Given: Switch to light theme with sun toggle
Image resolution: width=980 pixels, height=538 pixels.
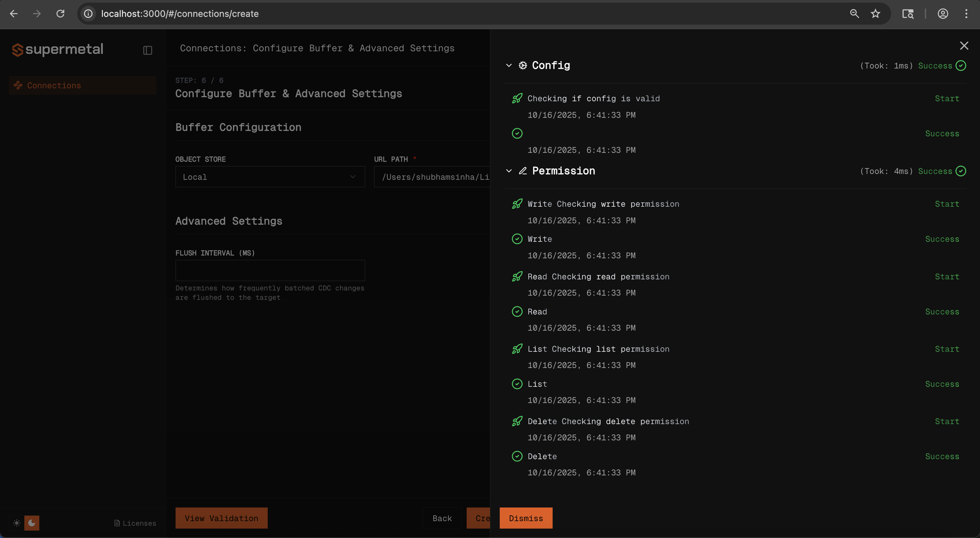Looking at the screenshot, I should (x=16, y=523).
